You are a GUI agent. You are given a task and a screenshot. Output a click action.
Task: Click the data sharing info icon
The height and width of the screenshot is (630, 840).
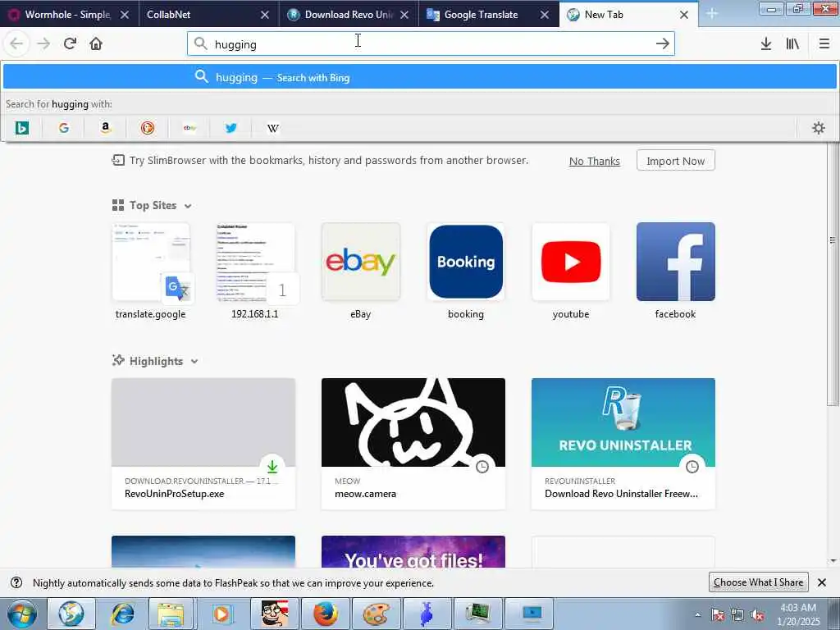(16, 582)
